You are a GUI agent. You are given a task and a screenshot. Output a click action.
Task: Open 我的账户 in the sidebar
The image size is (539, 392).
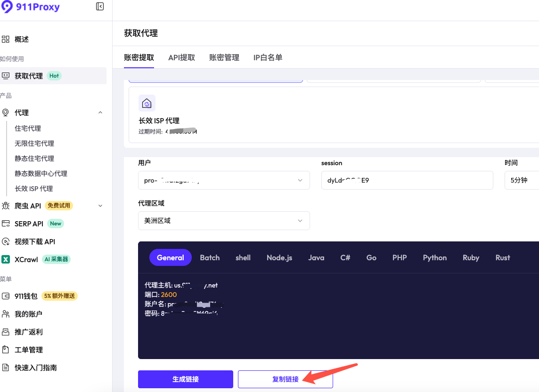click(29, 314)
